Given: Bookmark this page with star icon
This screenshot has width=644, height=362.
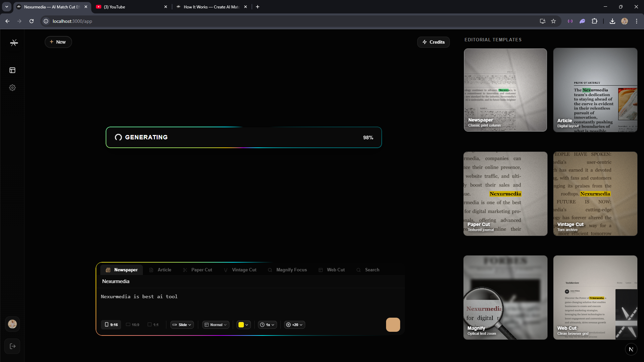Looking at the screenshot, I should (553, 21).
